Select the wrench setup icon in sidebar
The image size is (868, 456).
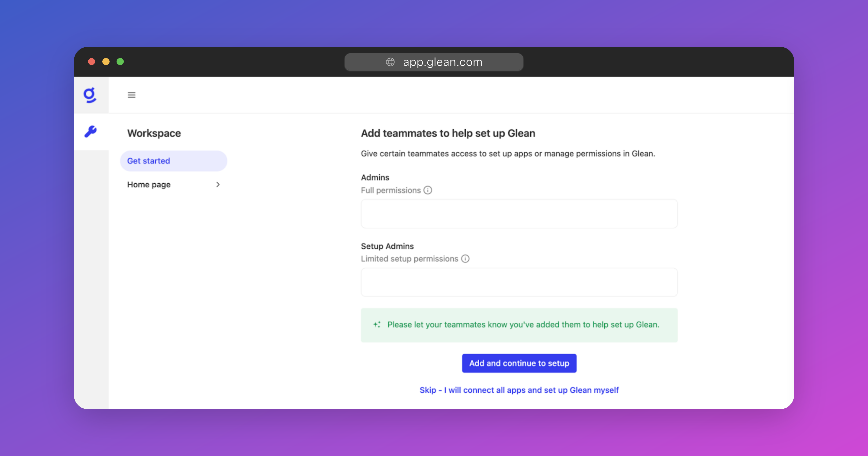90,131
